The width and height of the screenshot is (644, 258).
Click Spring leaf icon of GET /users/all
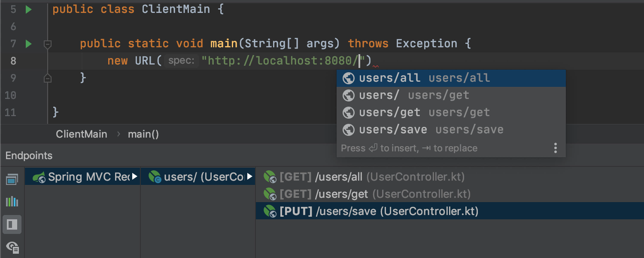[270, 177]
